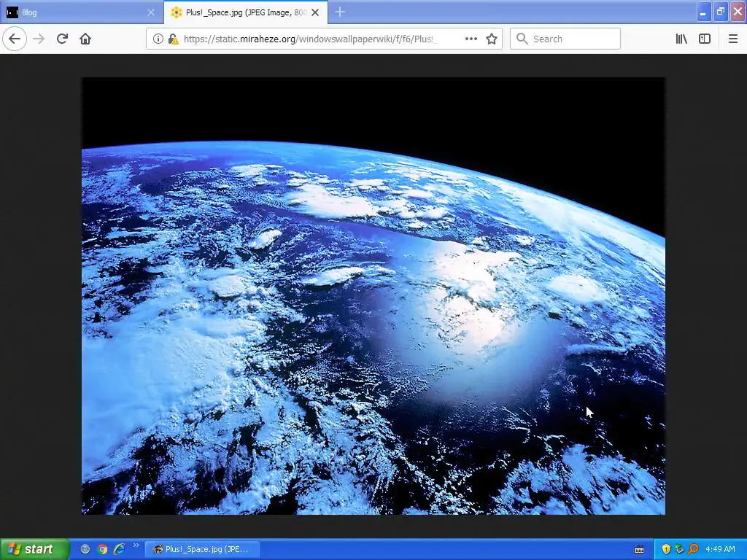Open the on-screen keyboard tray icon
747x560 pixels.
tap(639, 550)
